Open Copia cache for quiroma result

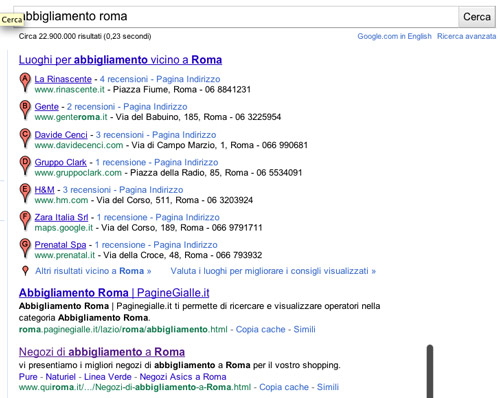(284, 387)
